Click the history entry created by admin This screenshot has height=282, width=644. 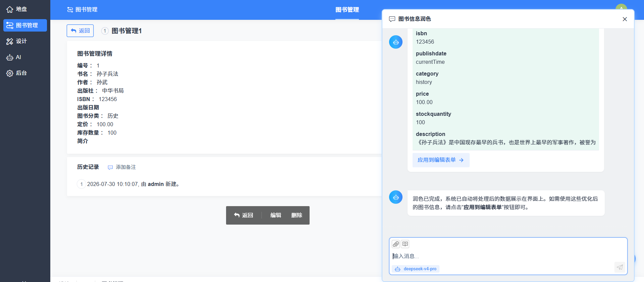133,184
